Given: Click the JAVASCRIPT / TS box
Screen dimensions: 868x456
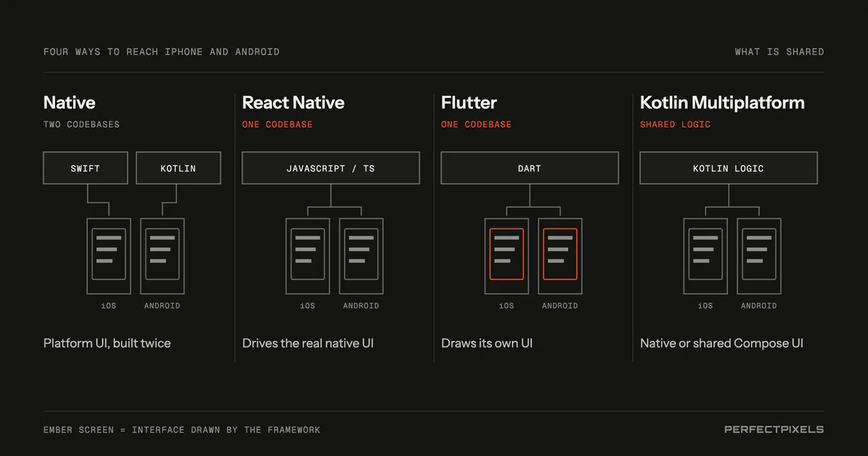Looking at the screenshot, I should (331, 168).
